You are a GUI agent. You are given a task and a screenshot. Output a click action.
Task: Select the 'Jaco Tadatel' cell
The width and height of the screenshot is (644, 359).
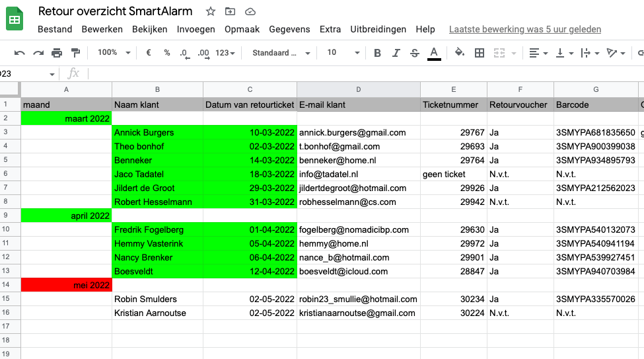[157, 174]
